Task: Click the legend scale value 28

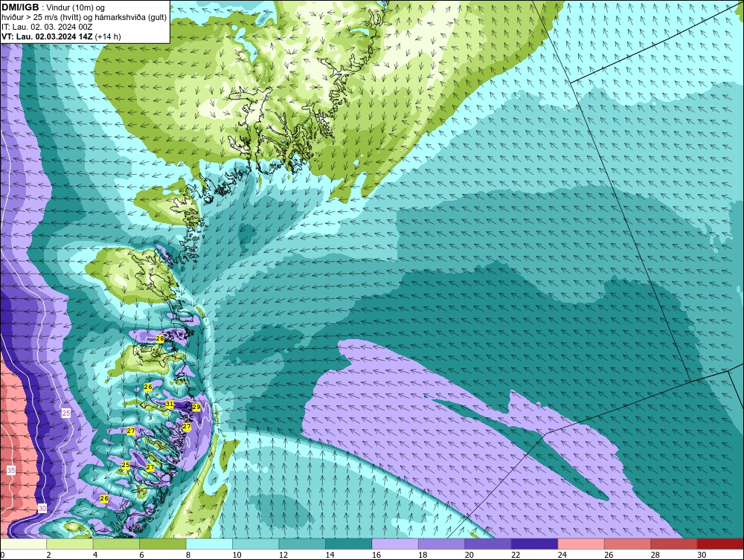Action: (655, 555)
